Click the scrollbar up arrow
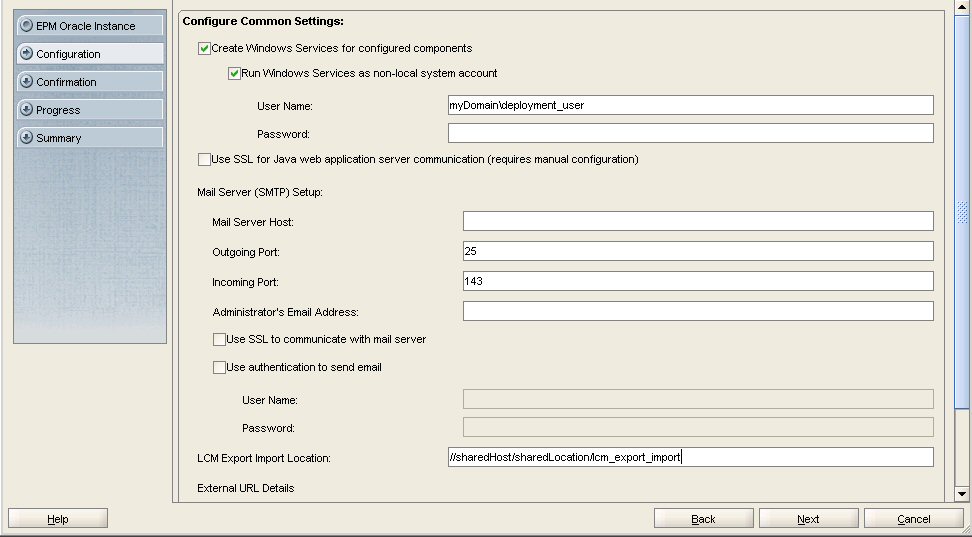Viewport: 972px width, 537px height. (x=961, y=7)
